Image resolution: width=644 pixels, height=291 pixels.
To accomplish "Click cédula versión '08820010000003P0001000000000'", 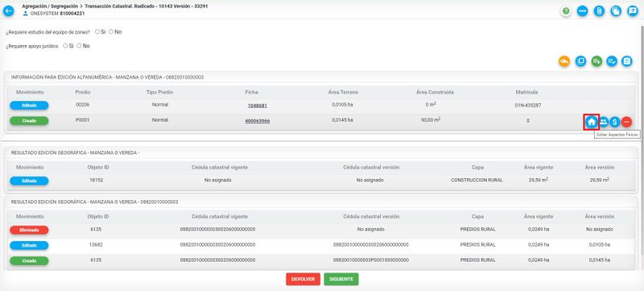I will [371, 260].
